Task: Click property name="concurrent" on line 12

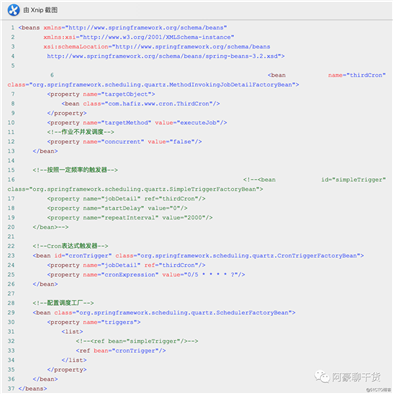Action: tap(124, 142)
